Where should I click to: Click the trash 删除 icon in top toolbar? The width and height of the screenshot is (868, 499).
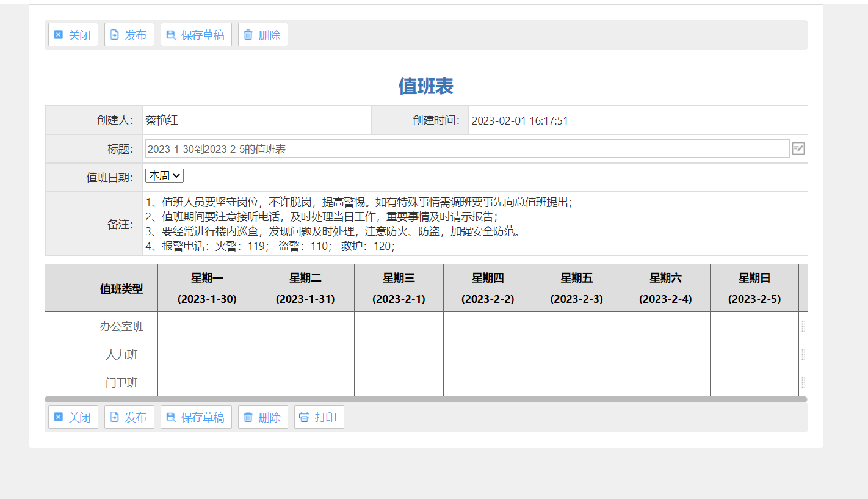pyautogui.click(x=247, y=35)
